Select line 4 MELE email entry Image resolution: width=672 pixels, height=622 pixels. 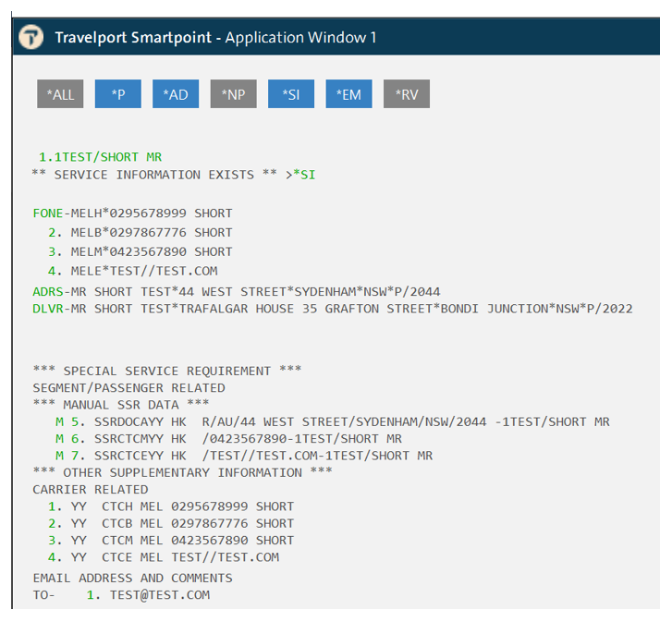pyautogui.click(x=133, y=271)
